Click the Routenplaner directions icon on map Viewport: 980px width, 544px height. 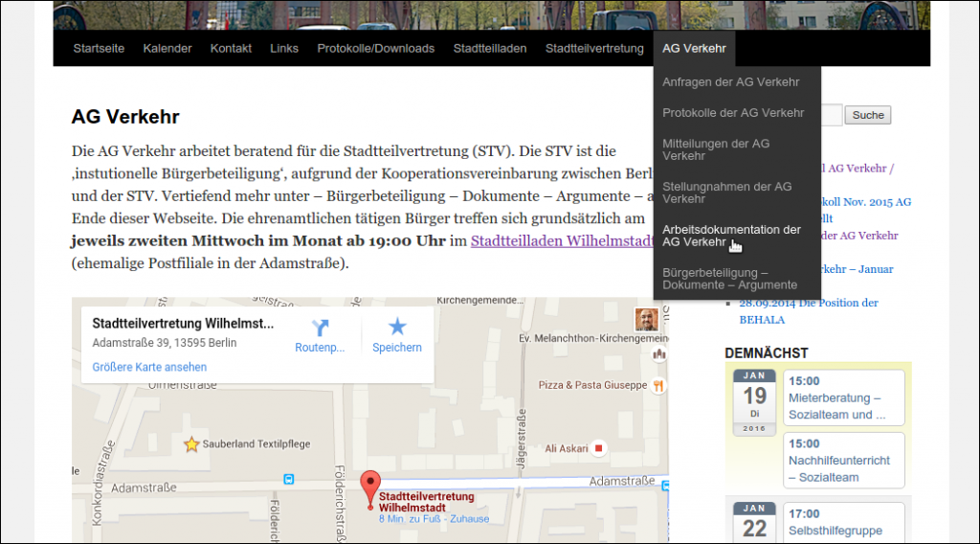pos(320,327)
